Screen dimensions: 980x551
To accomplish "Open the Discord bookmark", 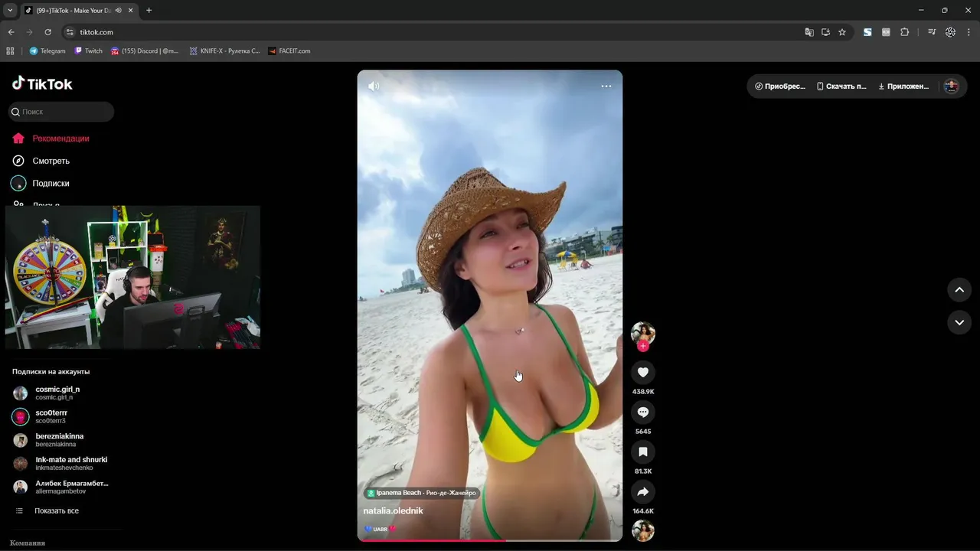I will (x=145, y=51).
